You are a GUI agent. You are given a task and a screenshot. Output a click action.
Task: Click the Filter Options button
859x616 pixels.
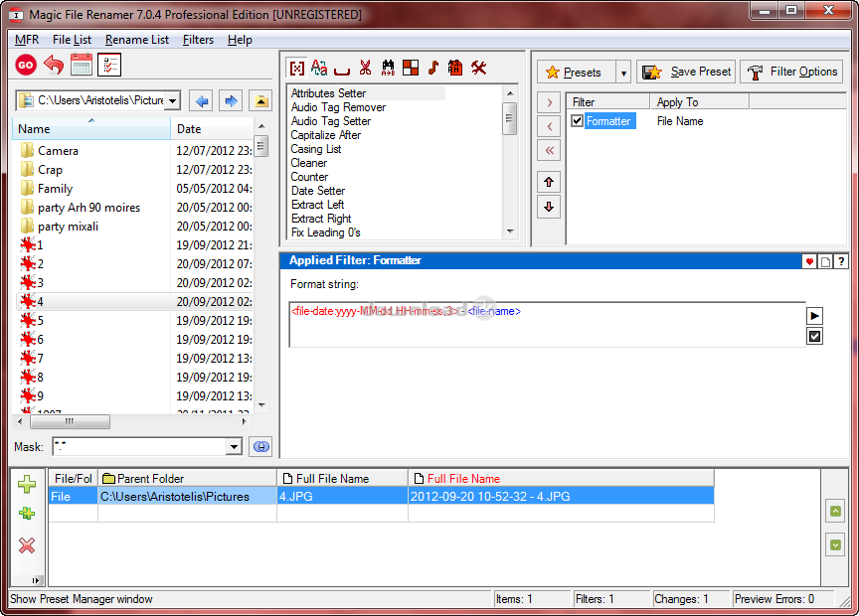pyautogui.click(x=792, y=73)
